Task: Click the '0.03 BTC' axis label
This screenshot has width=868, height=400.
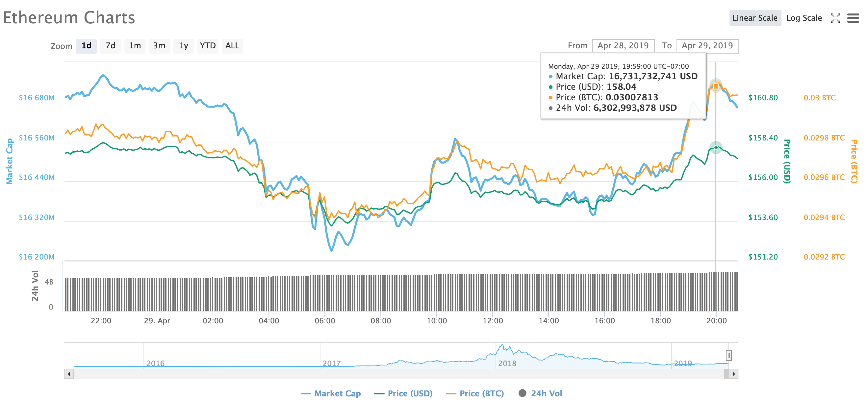Action: pos(820,98)
